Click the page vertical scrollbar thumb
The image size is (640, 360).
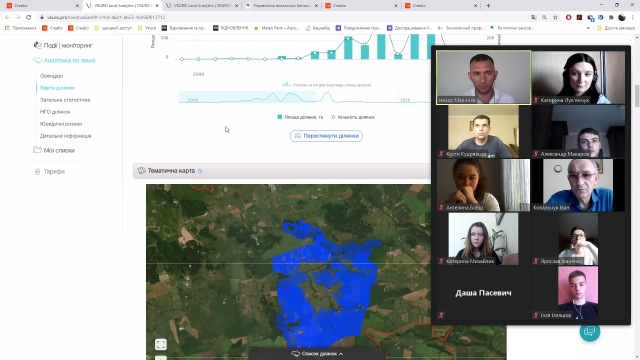click(637, 96)
